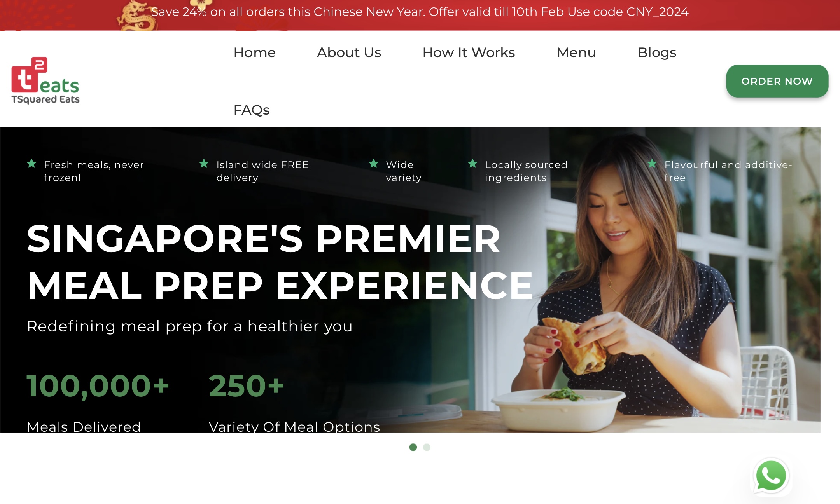
Task: Click the star beside Fresh meals
Action: (x=32, y=164)
